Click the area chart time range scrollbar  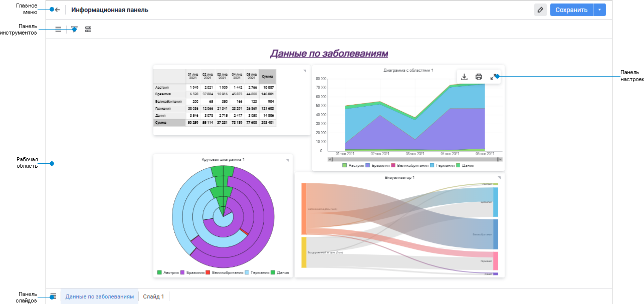(x=415, y=159)
